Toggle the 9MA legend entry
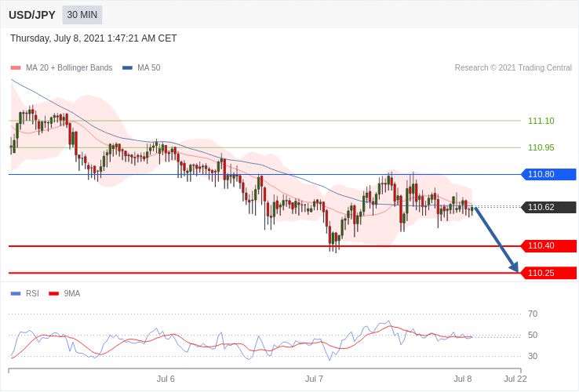 click(x=64, y=293)
